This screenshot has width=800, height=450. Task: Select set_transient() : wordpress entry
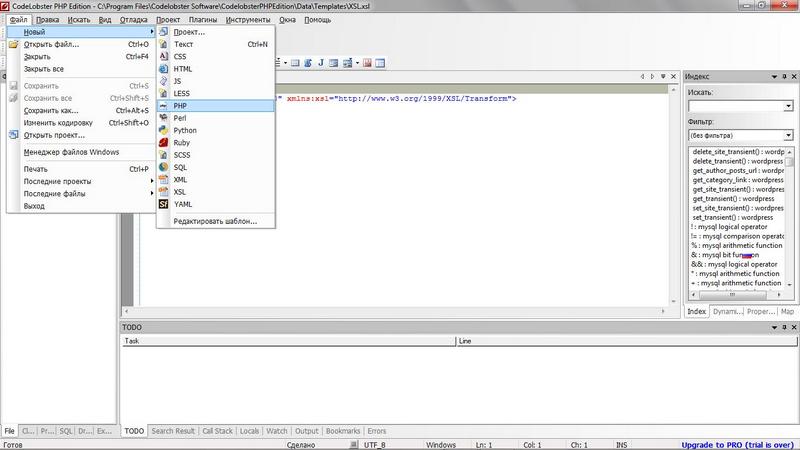738,217
